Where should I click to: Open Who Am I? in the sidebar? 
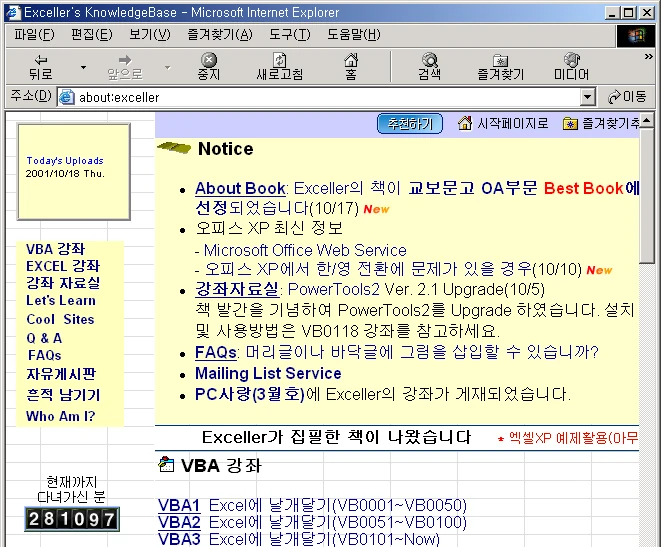60,416
